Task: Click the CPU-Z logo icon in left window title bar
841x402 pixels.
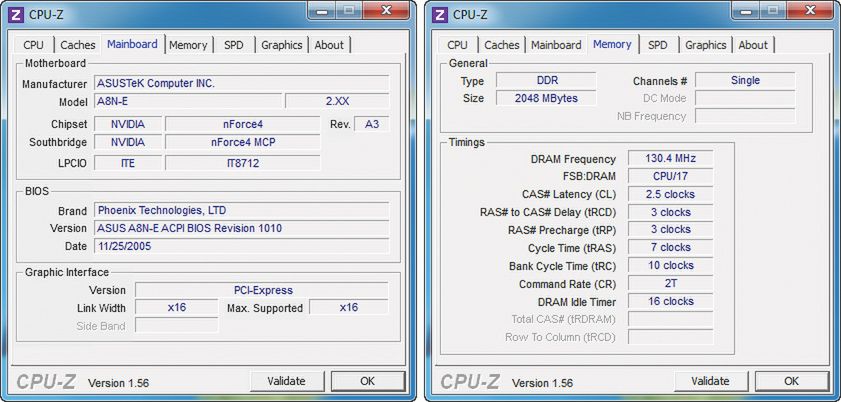Action: tap(17, 14)
